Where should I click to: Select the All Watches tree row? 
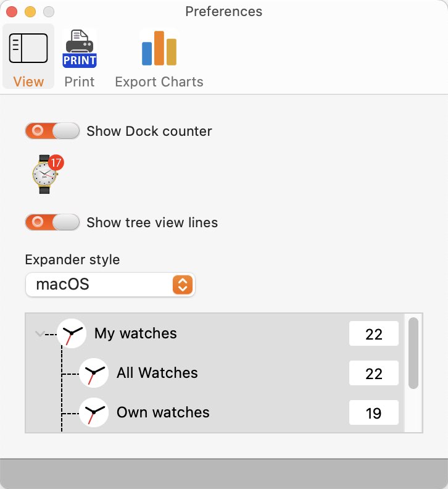tap(215, 373)
